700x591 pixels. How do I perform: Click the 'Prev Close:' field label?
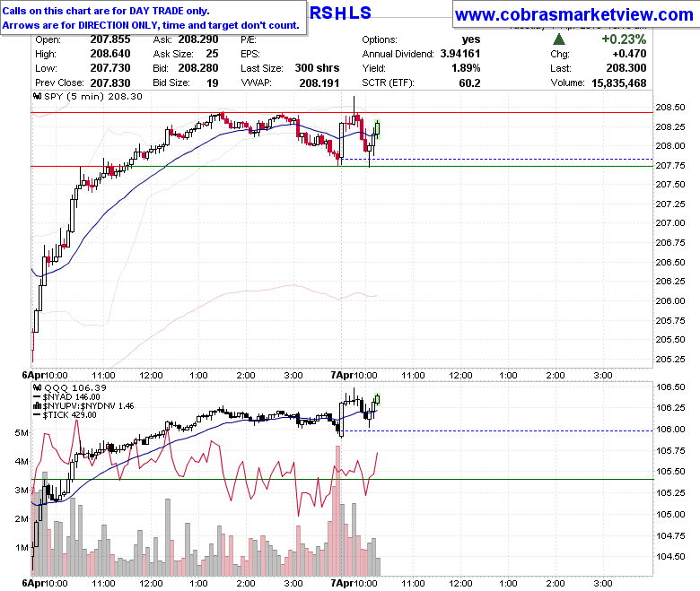coord(59,83)
